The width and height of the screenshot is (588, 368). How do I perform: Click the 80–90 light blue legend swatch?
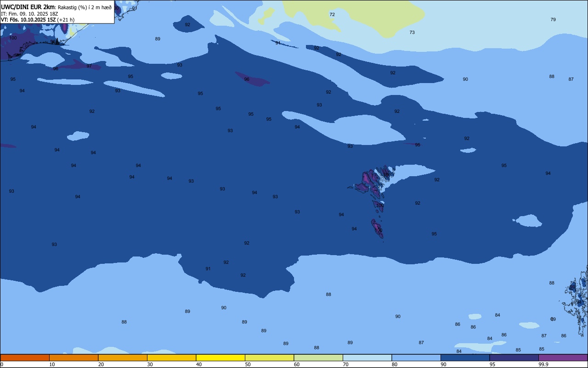(416, 357)
